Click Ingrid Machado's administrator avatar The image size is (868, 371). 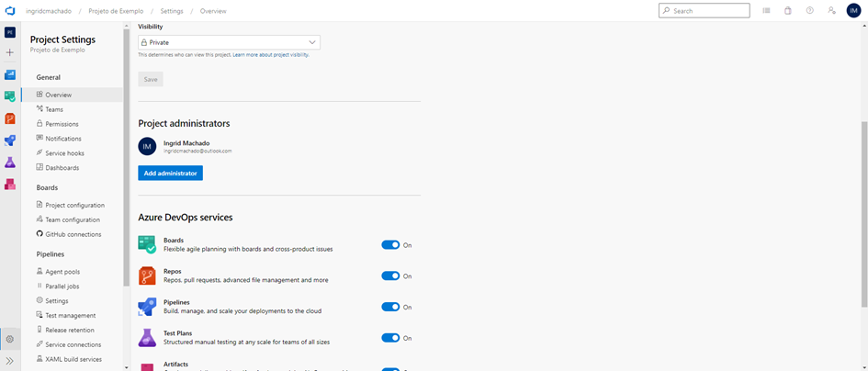point(147,146)
